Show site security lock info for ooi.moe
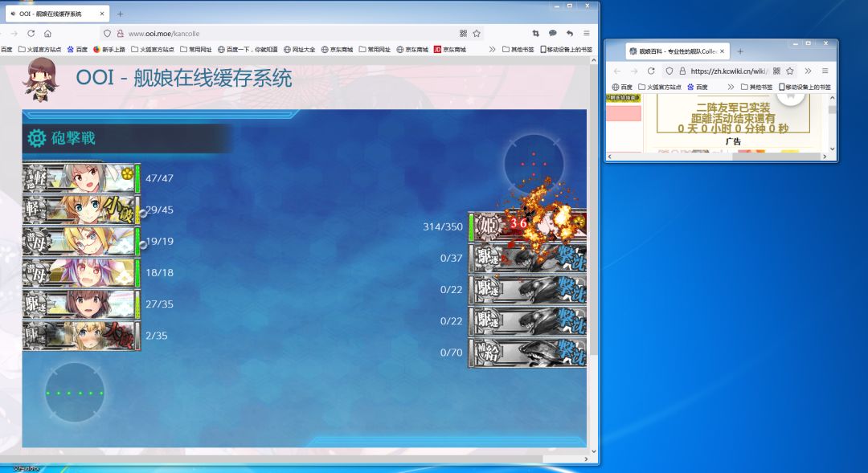Viewport: 868px width, 473px height. pos(120,33)
